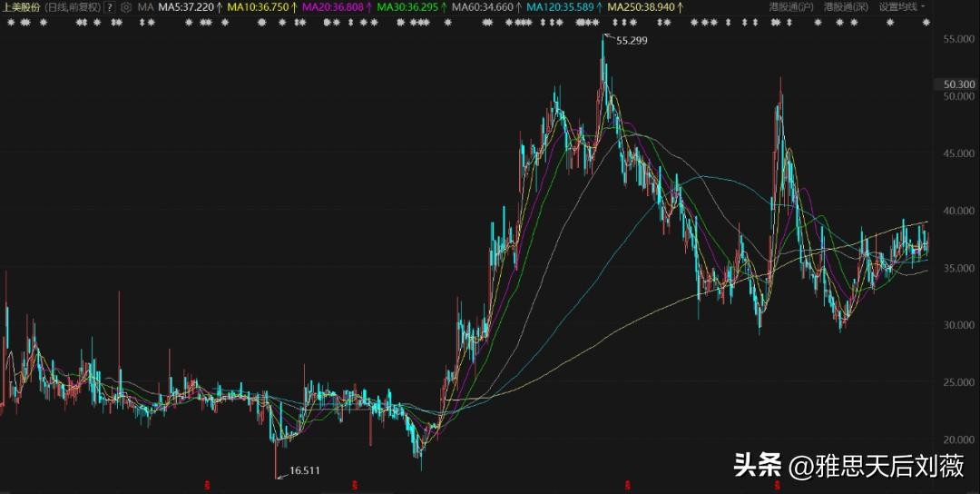The image size is (980, 494).
Task: Open chart settings gear icon
Action: (x=126, y=7)
